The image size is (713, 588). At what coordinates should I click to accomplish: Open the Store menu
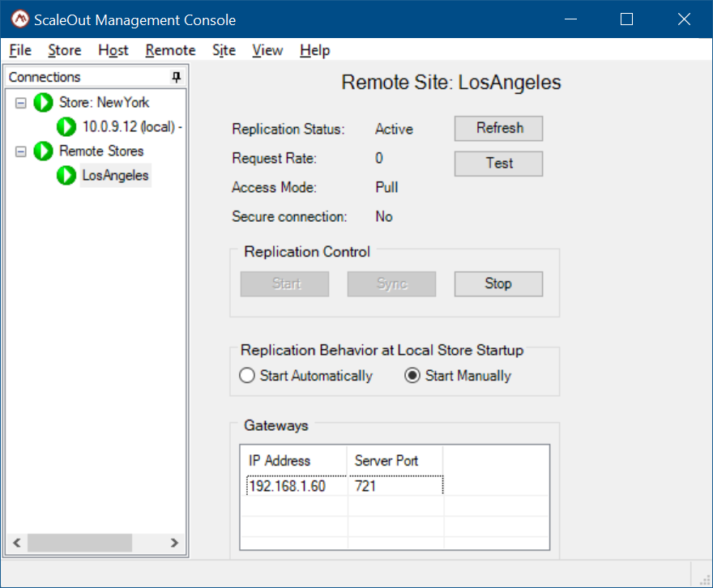point(65,50)
